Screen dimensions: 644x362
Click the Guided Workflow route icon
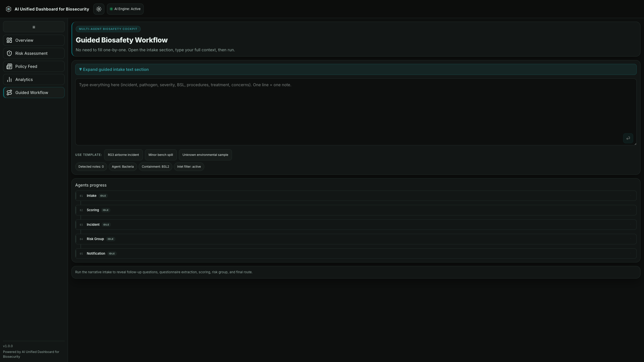[x=9, y=93]
